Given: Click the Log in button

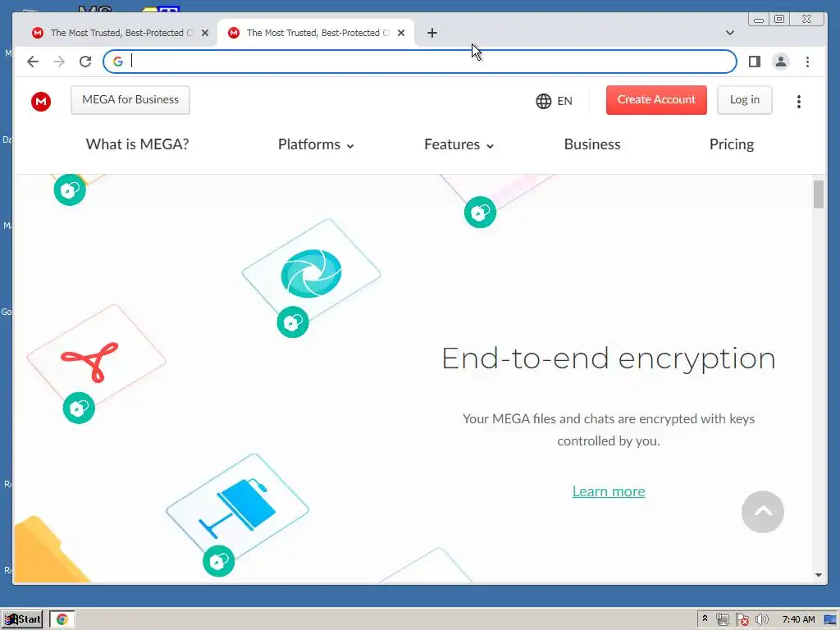Looking at the screenshot, I should 745,99.
